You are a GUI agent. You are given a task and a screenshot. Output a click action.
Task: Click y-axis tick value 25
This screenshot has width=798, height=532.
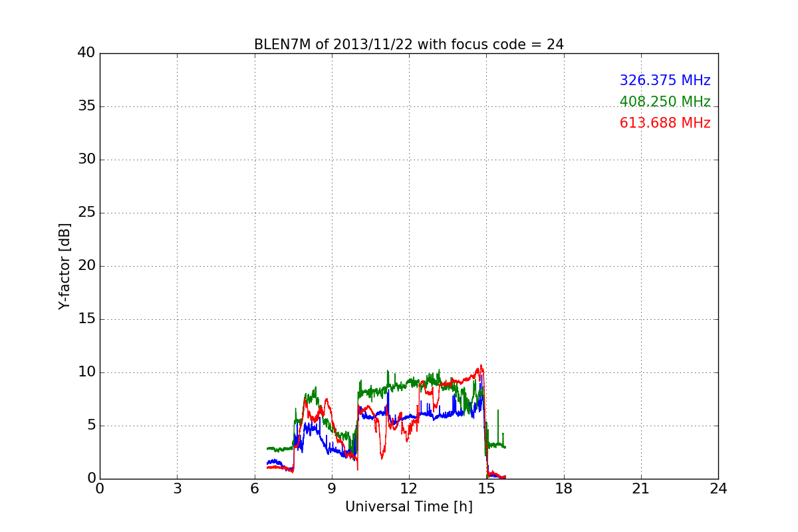(x=86, y=213)
